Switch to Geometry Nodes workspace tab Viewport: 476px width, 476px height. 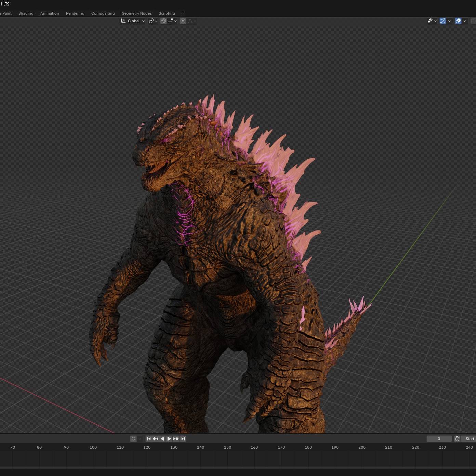coord(137,13)
